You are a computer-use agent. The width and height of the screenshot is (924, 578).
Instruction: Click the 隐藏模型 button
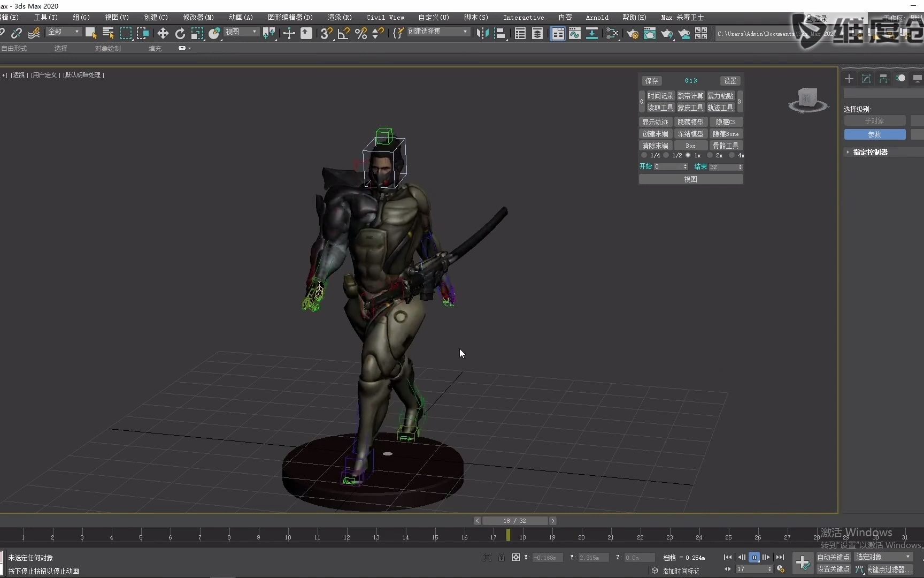[x=690, y=122]
